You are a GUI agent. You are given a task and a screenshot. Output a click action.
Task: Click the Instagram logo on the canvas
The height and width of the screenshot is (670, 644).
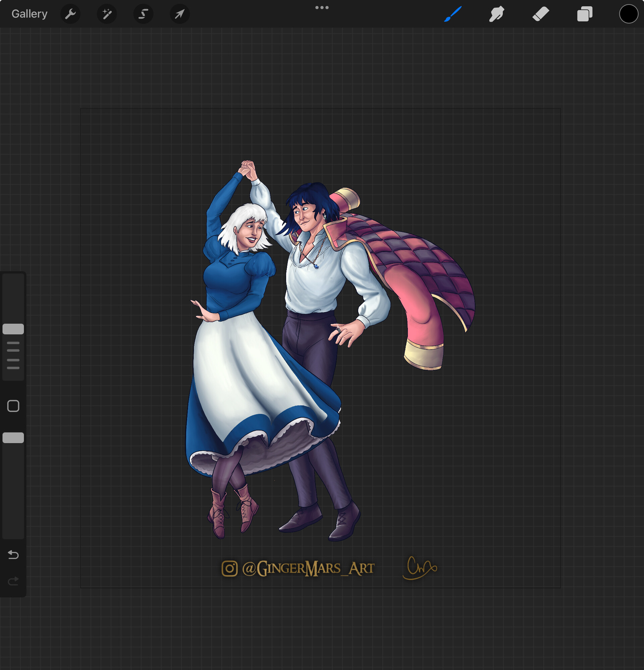tap(229, 568)
